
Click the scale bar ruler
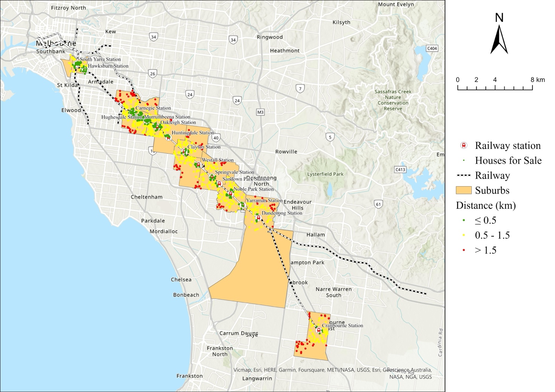[x=495, y=88]
